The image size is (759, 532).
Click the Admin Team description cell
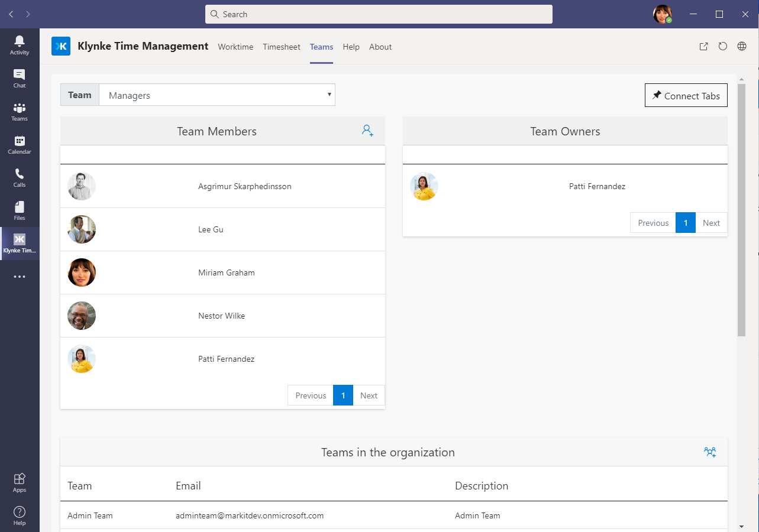477,515
